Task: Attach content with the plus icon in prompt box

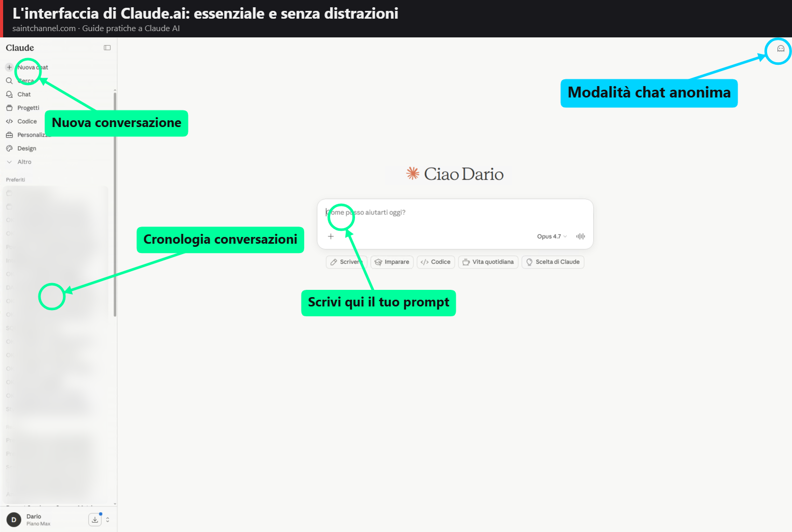Action: coord(331,236)
